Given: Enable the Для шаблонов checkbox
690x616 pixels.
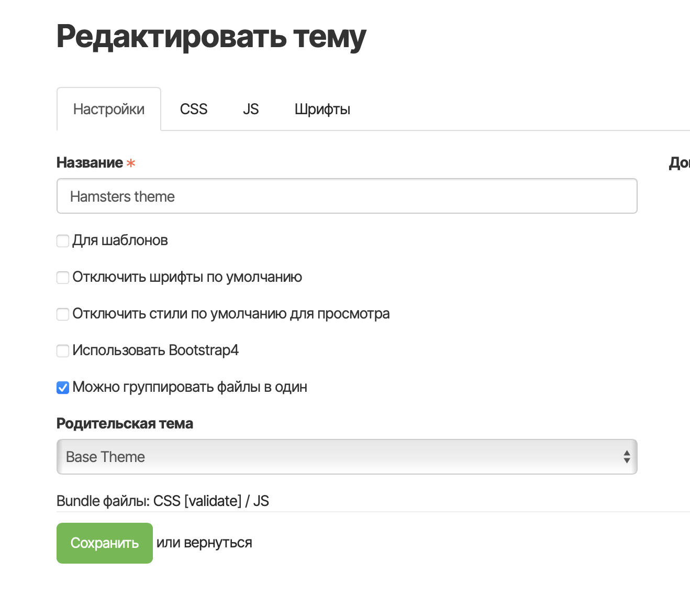Looking at the screenshot, I should point(63,241).
